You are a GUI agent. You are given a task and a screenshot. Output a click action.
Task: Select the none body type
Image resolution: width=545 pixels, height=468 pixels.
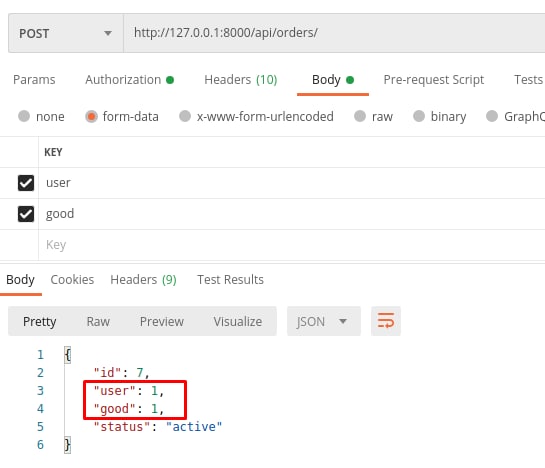[41, 116]
